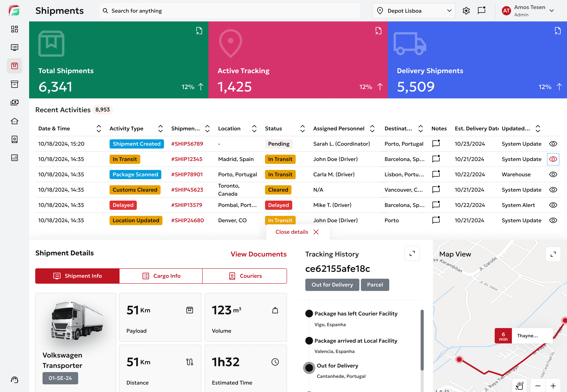Screen dimensions: 567x392
Task: Expand the Tracking History panel
Action: click(412, 253)
